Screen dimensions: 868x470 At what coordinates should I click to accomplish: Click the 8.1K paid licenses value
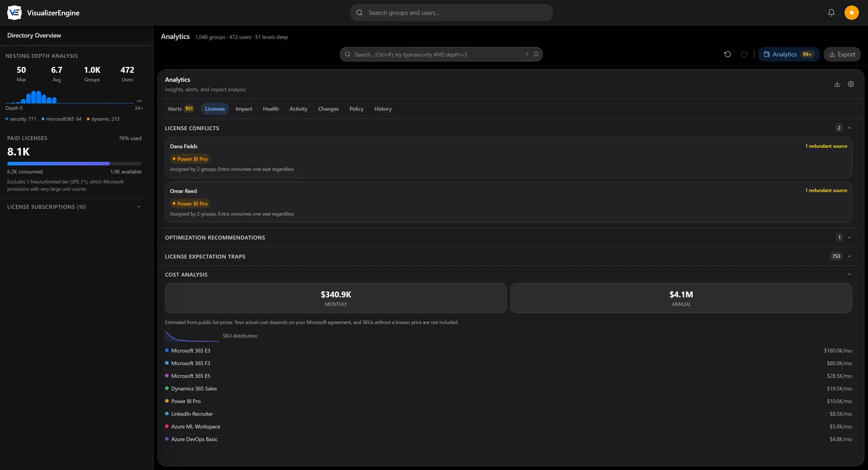point(18,152)
